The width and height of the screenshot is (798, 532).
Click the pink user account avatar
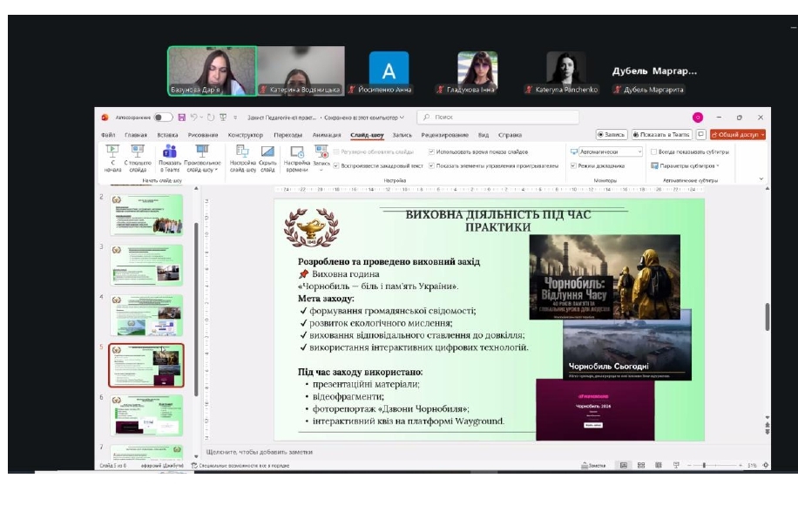(x=698, y=117)
